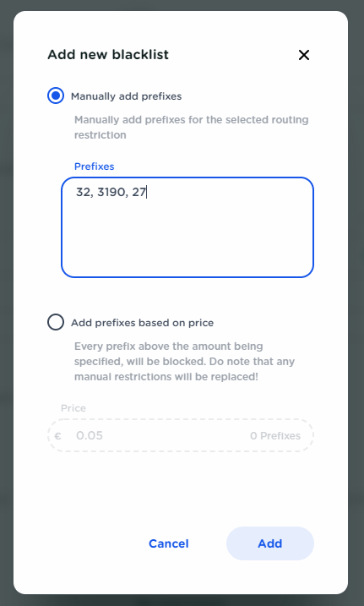Viewport: 364px width, 606px height.
Task: Click the greyed "Price" field label
Action: [x=73, y=408]
